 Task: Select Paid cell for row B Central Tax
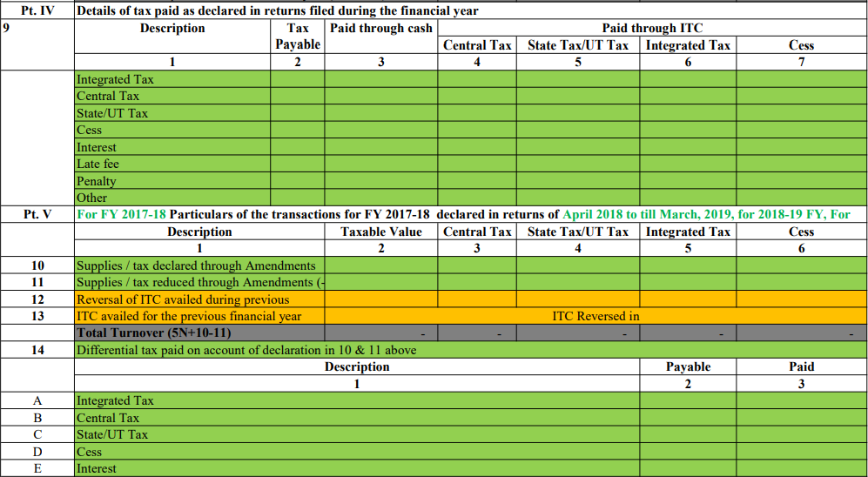pyautogui.click(x=802, y=418)
